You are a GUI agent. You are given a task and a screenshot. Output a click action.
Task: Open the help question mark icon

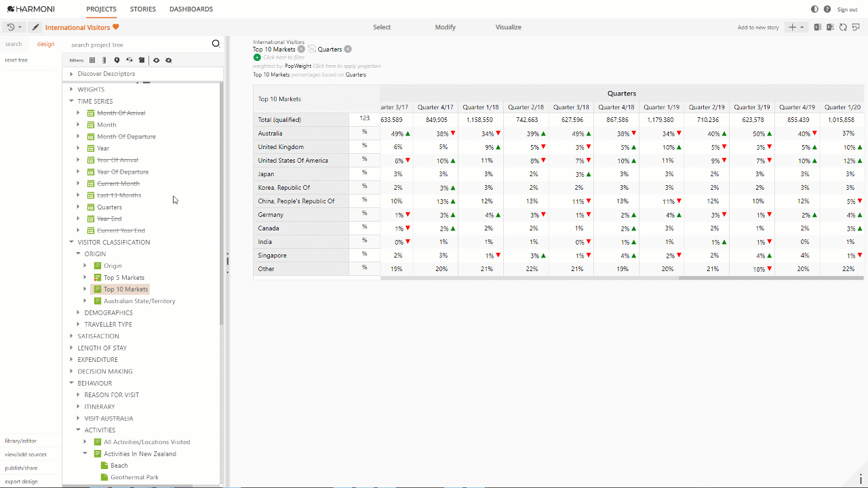coord(827,9)
